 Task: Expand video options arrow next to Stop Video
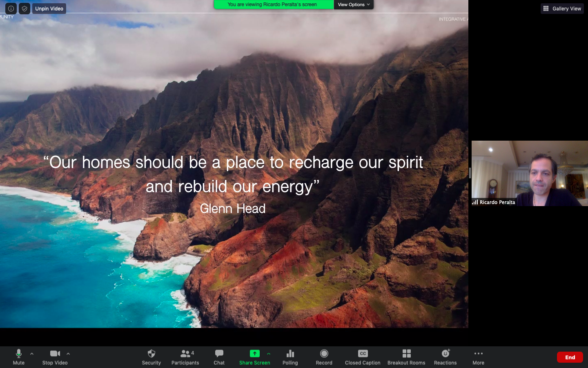click(x=68, y=354)
